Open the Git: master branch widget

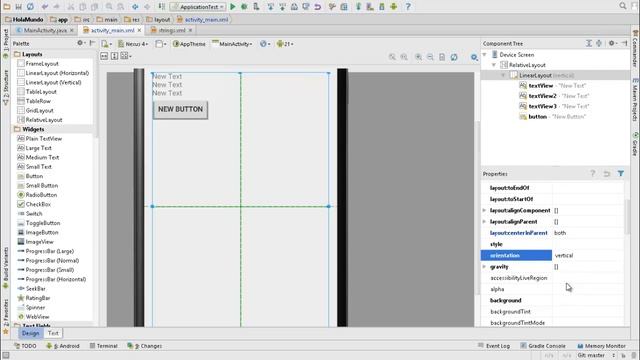596,356
